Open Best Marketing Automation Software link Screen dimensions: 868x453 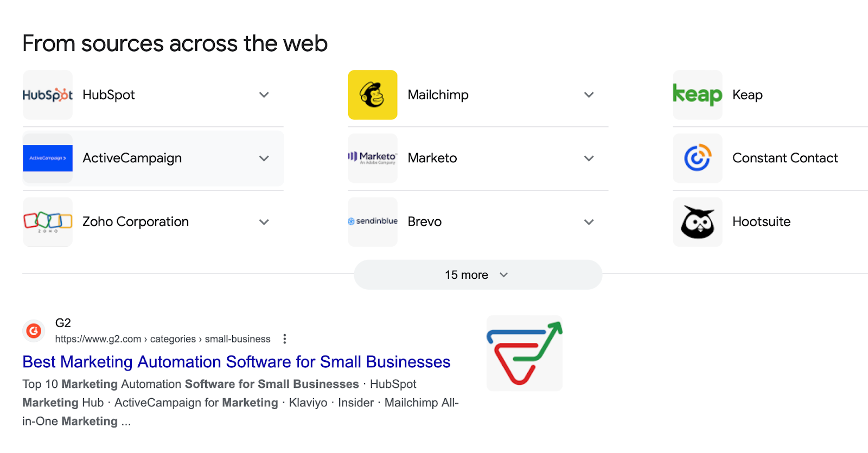click(x=237, y=362)
